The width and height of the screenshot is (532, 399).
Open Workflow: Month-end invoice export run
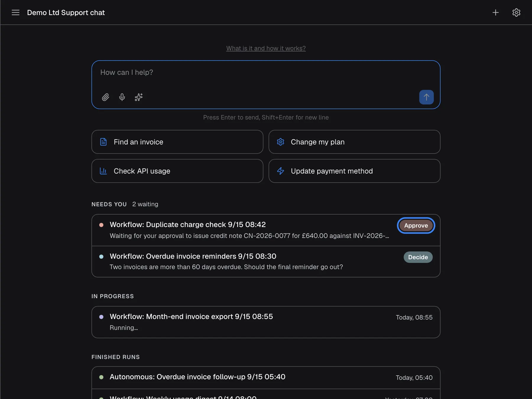tap(266, 322)
